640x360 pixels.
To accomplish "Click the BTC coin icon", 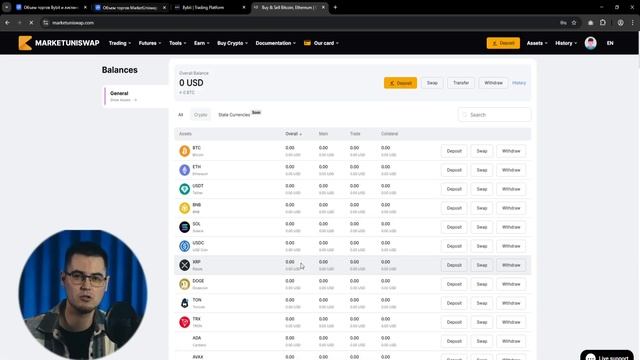I will click(184, 151).
